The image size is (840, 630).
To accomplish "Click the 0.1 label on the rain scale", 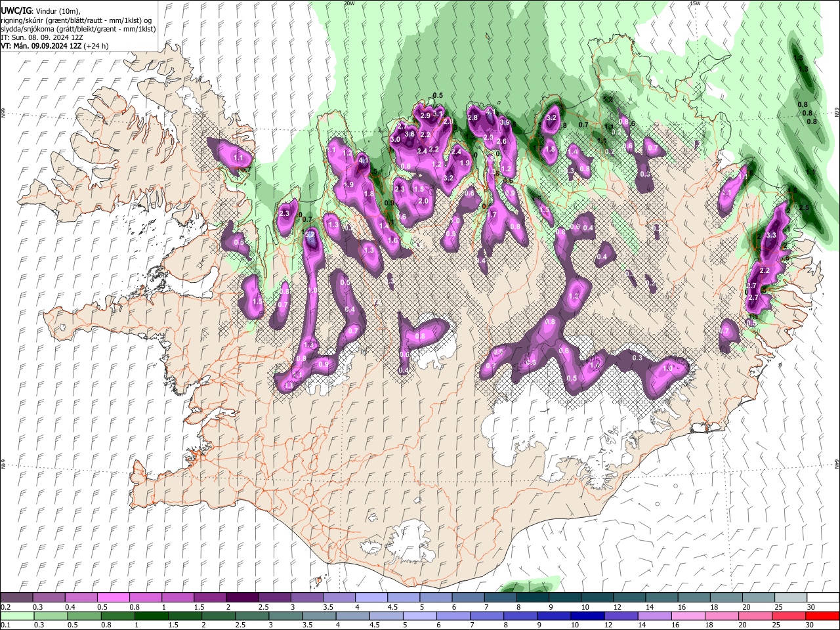I will click(5, 625).
